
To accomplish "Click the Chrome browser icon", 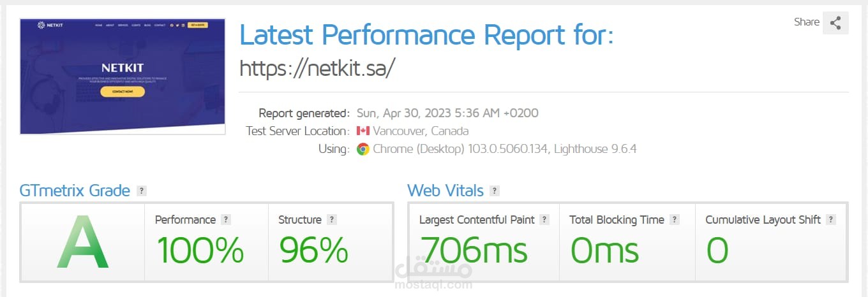I will tap(363, 150).
